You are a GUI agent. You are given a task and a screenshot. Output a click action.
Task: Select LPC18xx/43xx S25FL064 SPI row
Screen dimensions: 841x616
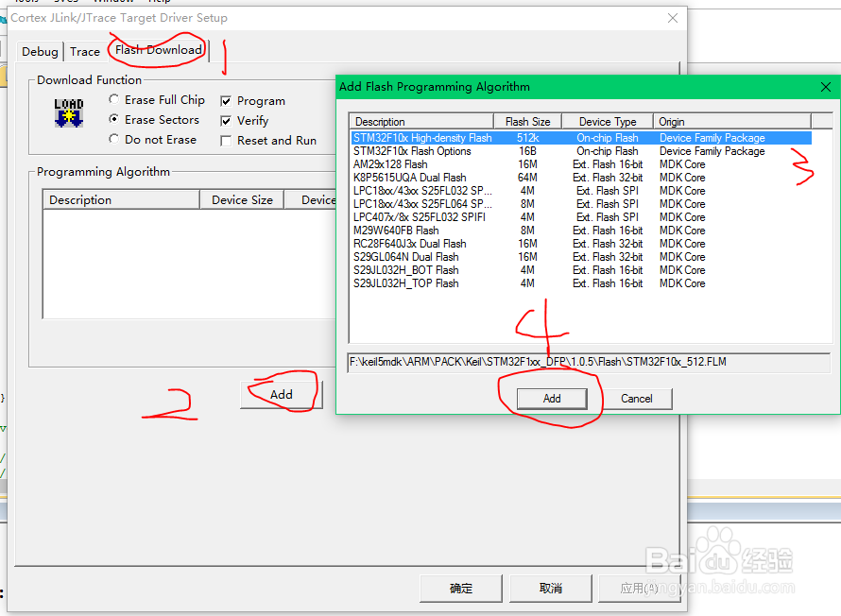pos(581,204)
